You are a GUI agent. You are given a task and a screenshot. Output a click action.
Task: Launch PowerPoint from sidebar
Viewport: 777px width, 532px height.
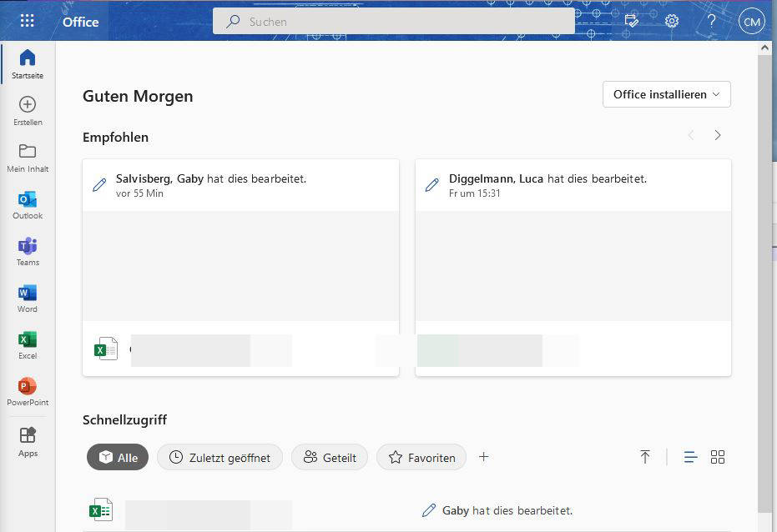28,391
